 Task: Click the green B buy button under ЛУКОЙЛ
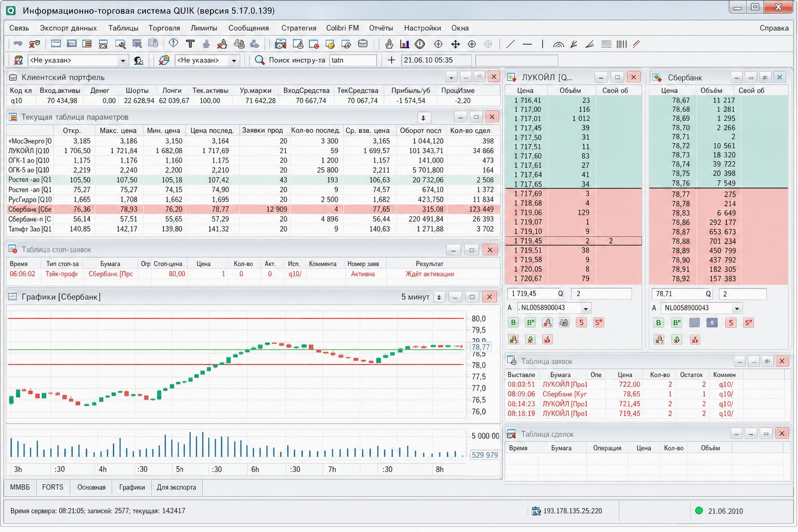pos(513,323)
